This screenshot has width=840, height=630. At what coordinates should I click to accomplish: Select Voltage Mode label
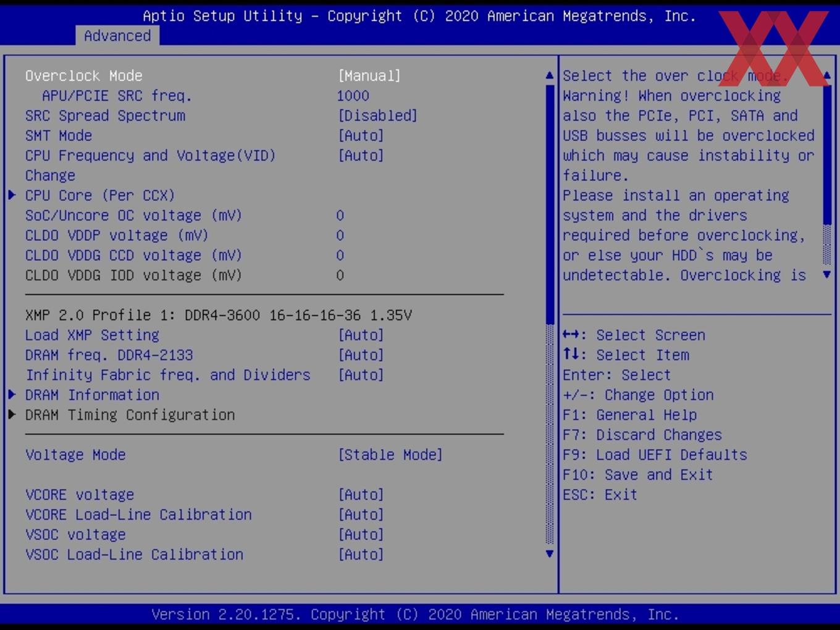click(x=75, y=455)
